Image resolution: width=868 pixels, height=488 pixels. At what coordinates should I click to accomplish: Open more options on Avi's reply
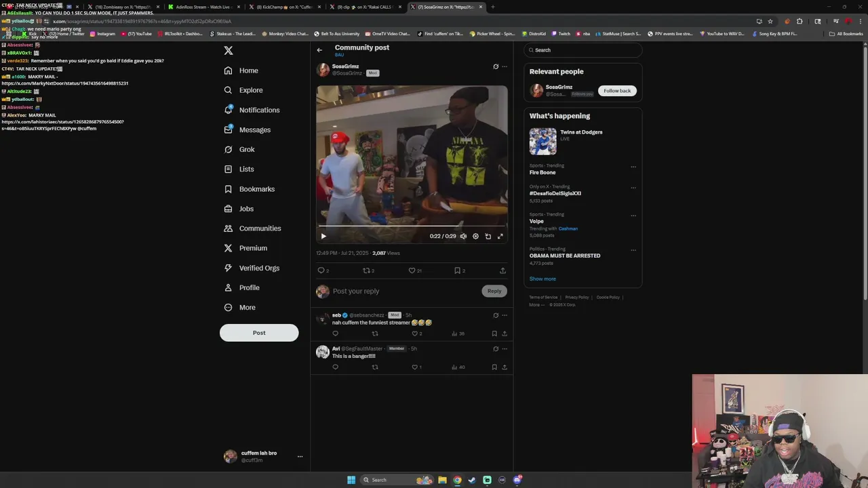point(505,349)
